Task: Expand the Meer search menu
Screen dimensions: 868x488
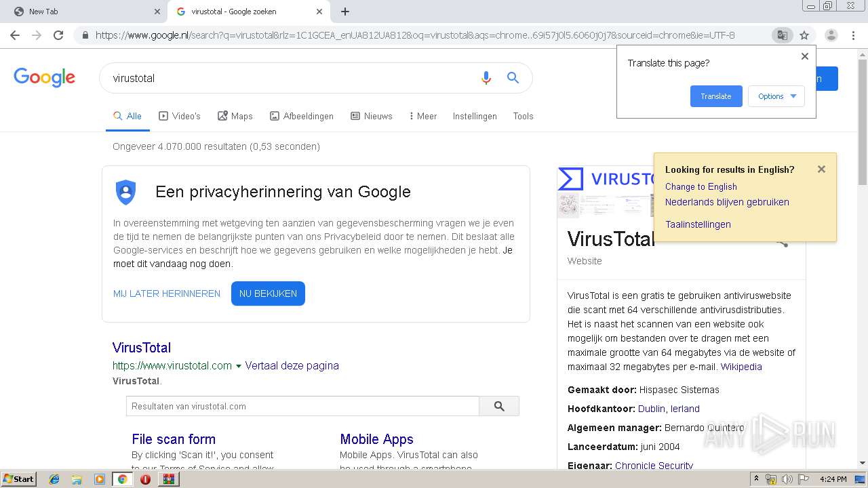Action: [423, 116]
